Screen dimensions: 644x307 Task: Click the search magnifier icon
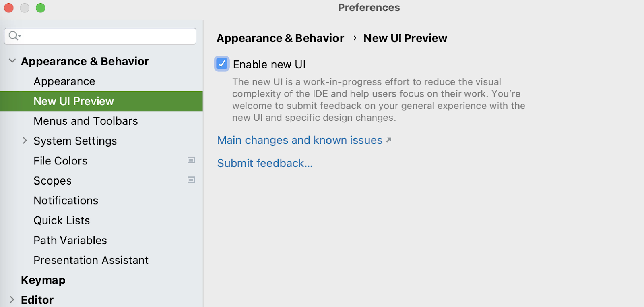click(x=14, y=36)
